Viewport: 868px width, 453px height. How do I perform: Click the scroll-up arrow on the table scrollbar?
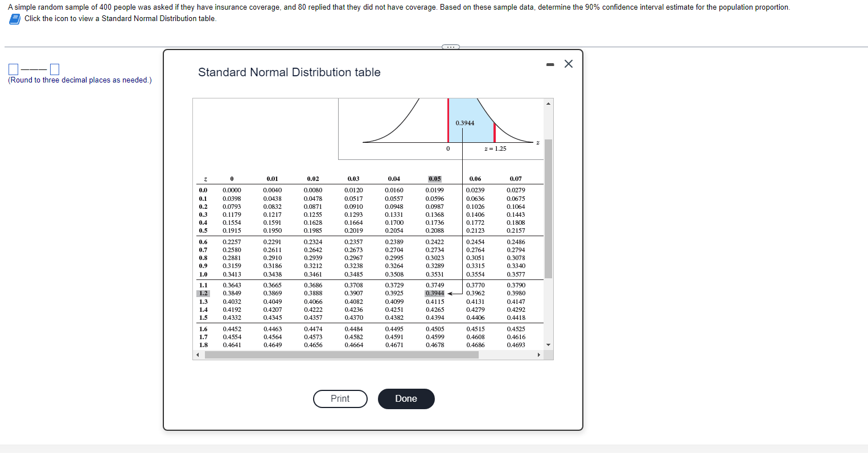(x=548, y=103)
